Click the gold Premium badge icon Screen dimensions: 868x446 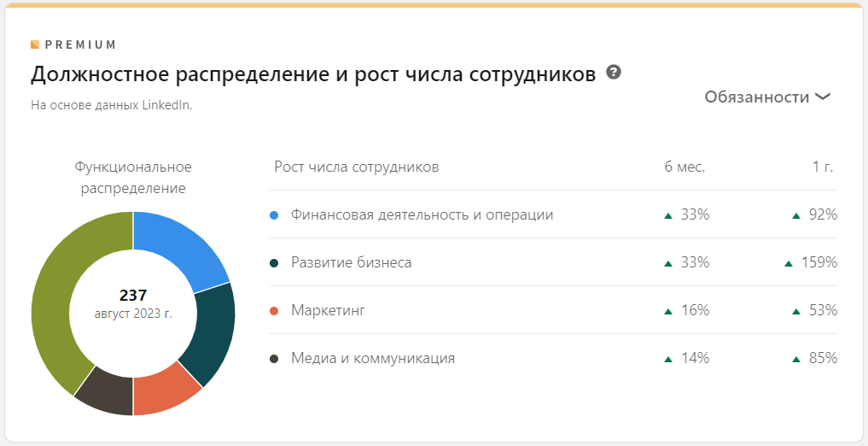35,44
